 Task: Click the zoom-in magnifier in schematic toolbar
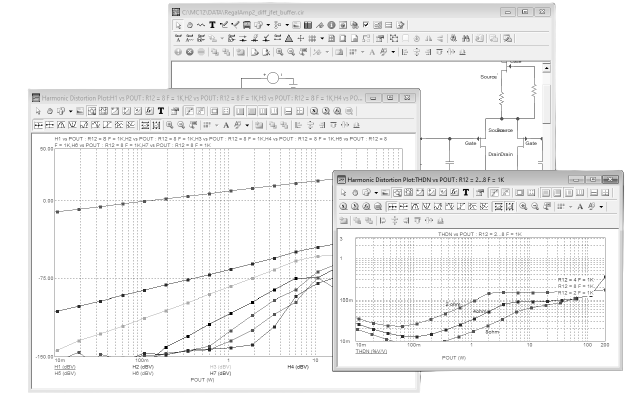point(280,52)
